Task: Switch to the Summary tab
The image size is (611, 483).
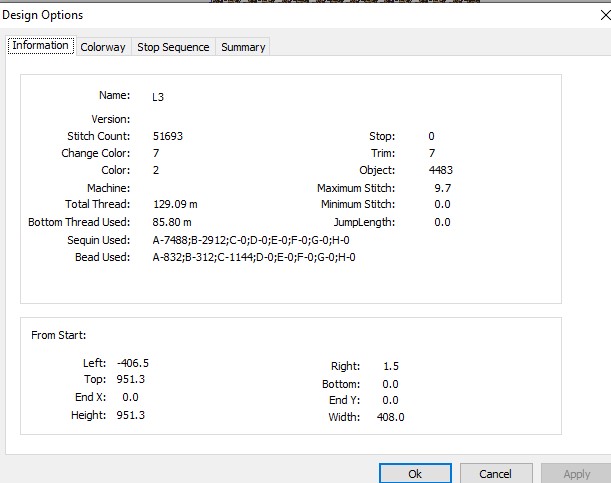Action: click(243, 47)
